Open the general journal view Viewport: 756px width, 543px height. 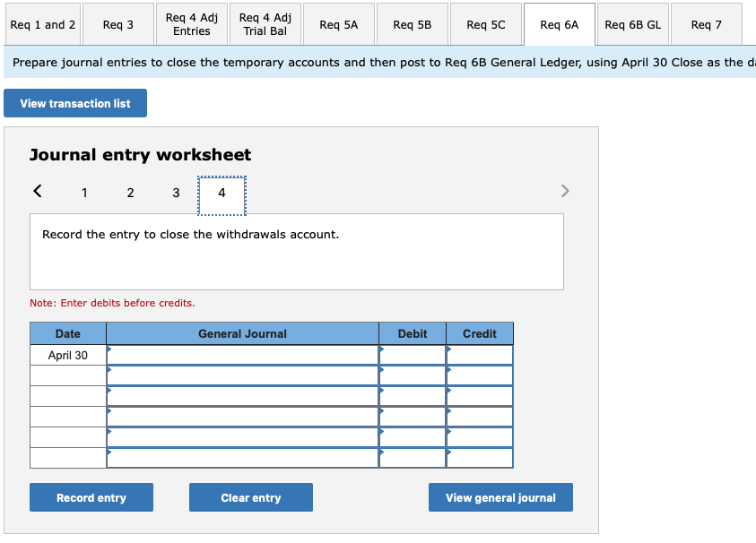500,497
